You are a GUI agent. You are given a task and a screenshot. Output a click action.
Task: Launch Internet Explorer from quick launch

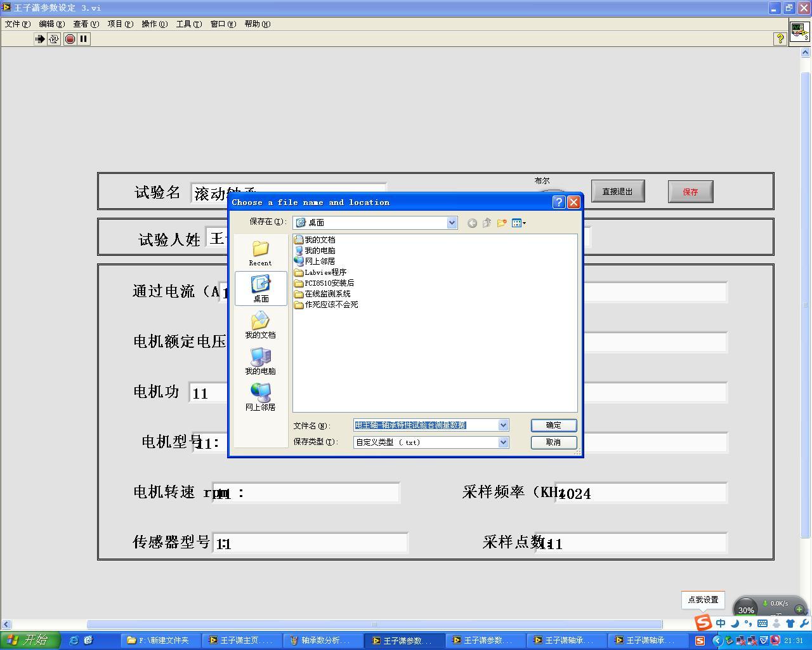pos(74,640)
